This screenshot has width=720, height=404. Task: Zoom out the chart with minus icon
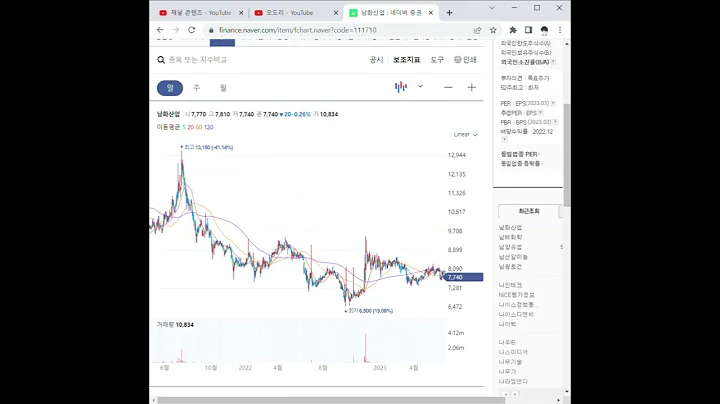[448, 87]
